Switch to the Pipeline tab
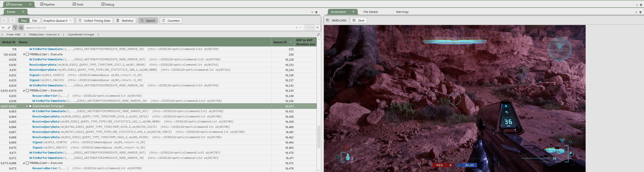 (x=47, y=4)
